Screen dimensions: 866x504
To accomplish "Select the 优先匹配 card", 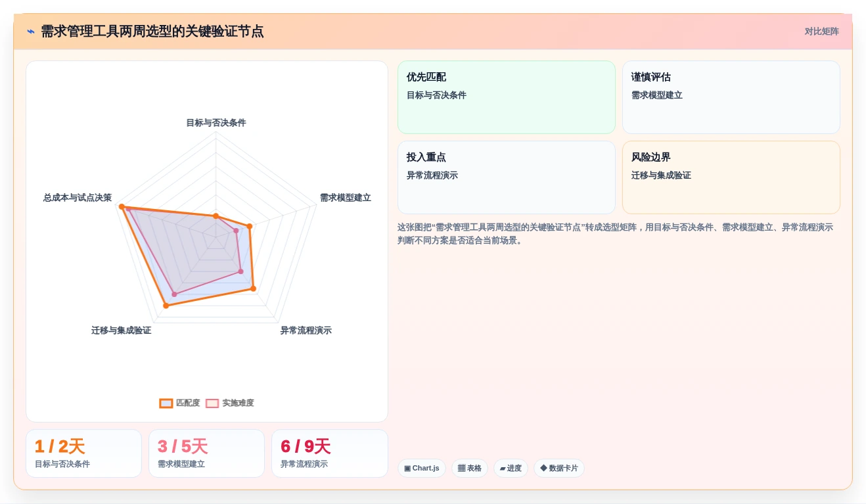I will 507,97.
